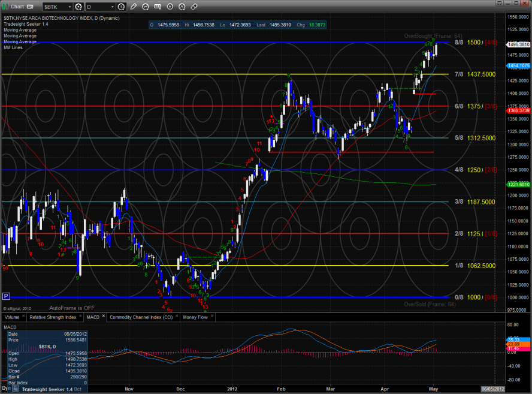This screenshot has height=394, width=532.
Task: Click the 1495.3810 last price marker
Action: click(519, 45)
